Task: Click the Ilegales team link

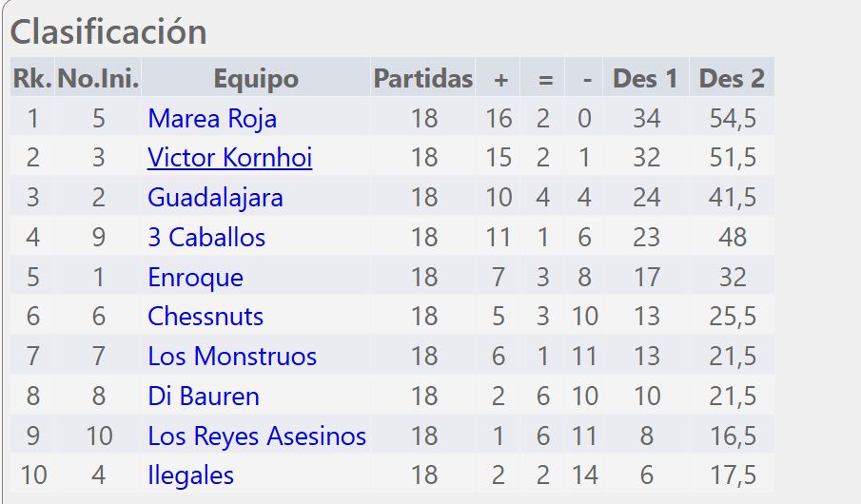Action: [x=190, y=475]
